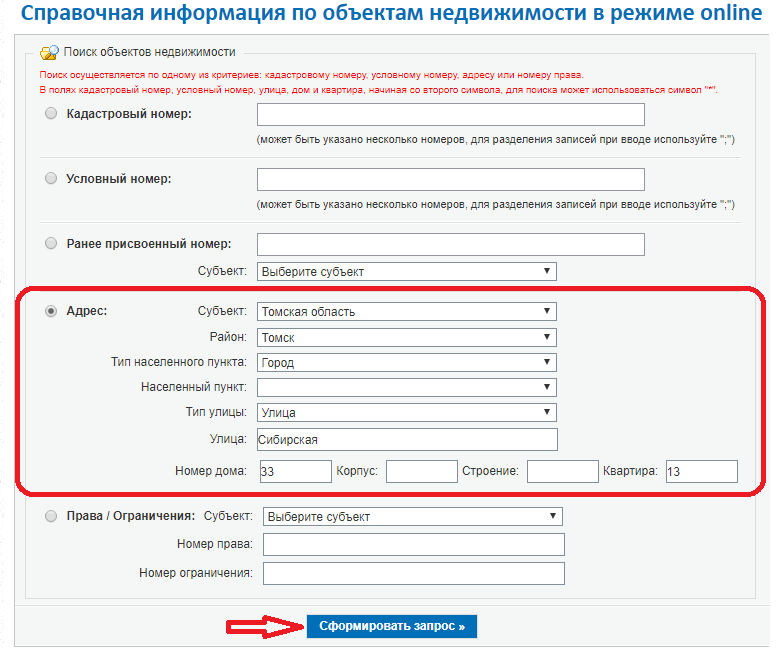Click the Сформировать запрос button
This screenshot has width=779, height=658.
391,626
